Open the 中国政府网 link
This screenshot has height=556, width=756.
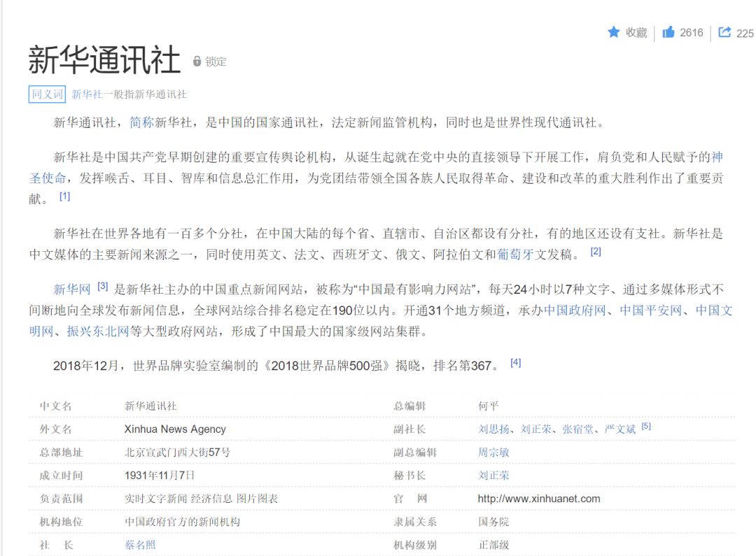click(575, 311)
